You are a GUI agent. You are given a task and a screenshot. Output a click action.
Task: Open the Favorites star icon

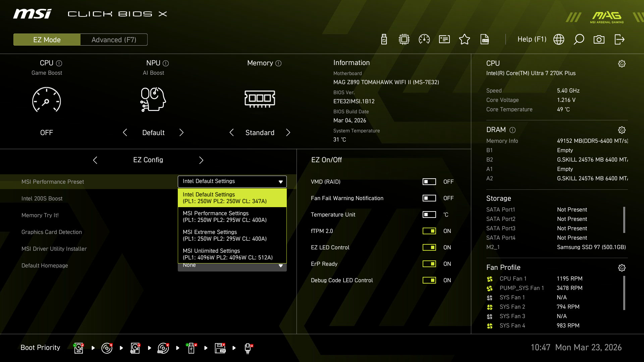pyautogui.click(x=464, y=40)
